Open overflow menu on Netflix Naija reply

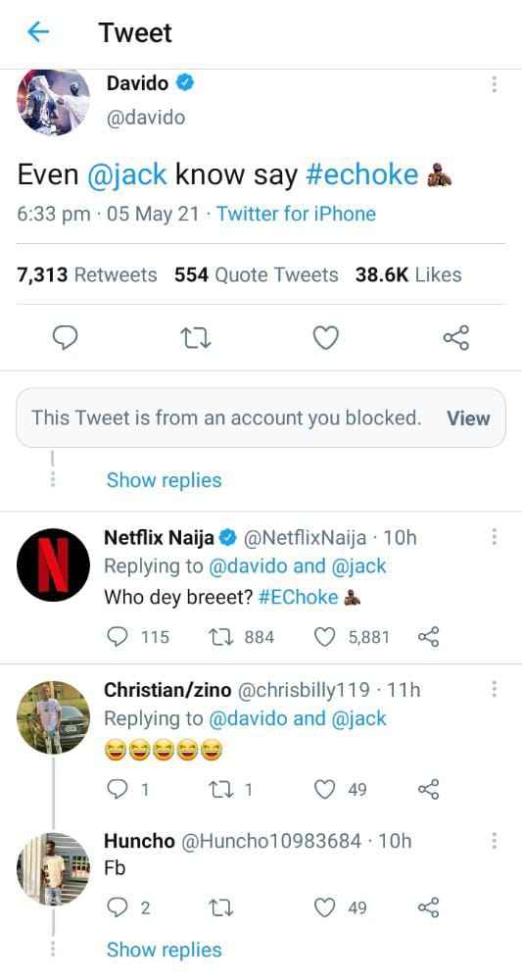(x=494, y=536)
